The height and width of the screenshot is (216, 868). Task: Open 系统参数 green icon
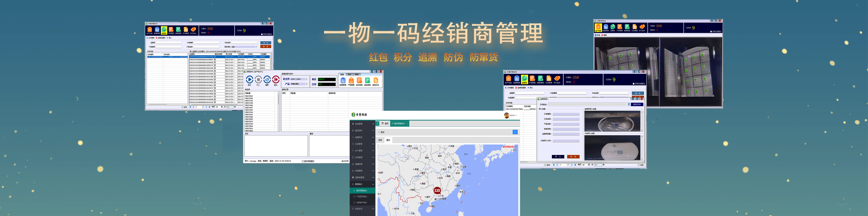[367, 81]
